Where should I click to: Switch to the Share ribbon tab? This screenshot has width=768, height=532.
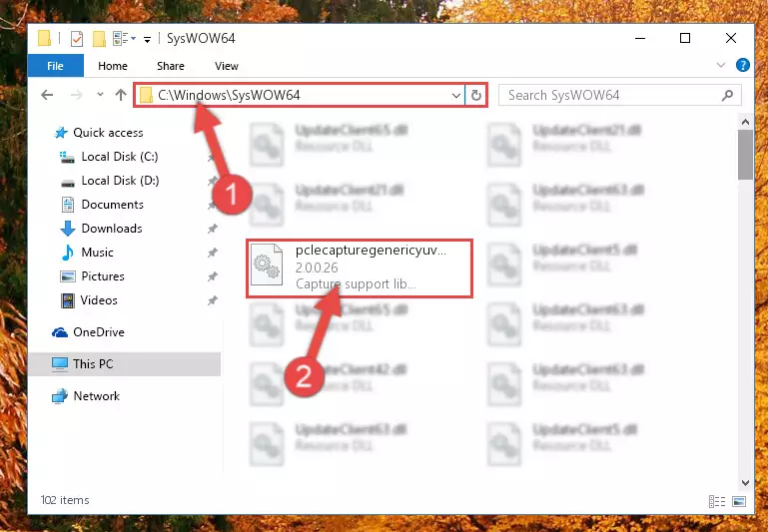pyautogui.click(x=171, y=66)
